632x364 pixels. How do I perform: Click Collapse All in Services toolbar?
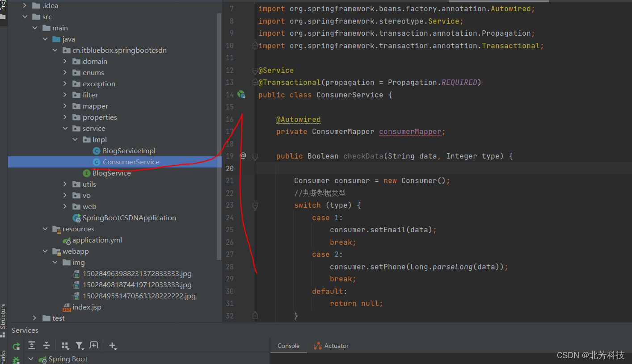coord(46,345)
